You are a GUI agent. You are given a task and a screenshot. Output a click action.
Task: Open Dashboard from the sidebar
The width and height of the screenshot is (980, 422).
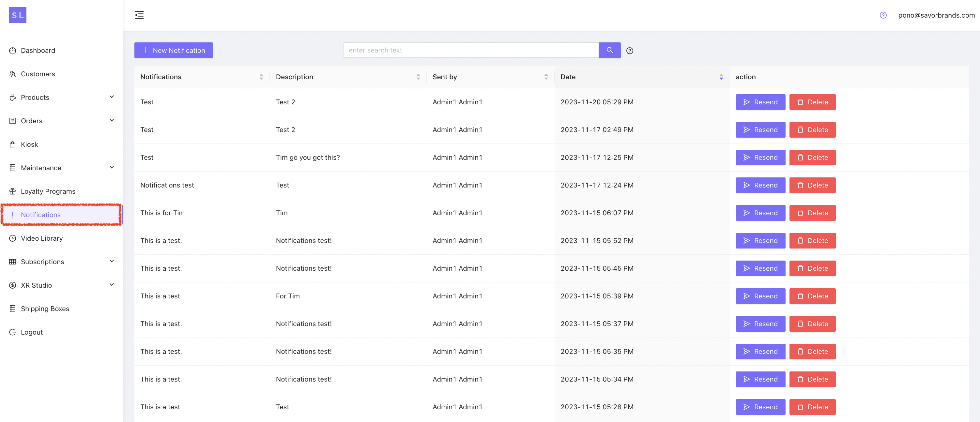point(38,51)
